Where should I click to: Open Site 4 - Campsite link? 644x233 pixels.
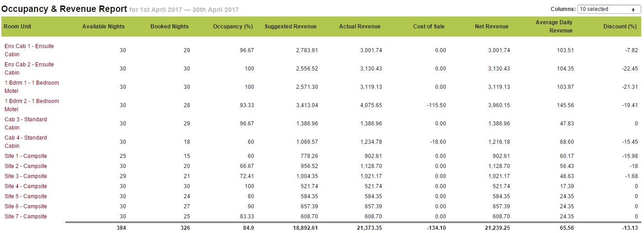pyautogui.click(x=26, y=186)
